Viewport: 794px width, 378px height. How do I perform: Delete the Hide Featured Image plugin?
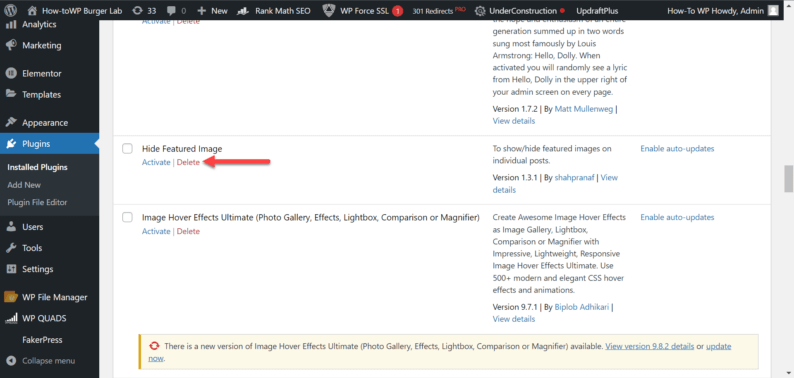pyautogui.click(x=188, y=162)
